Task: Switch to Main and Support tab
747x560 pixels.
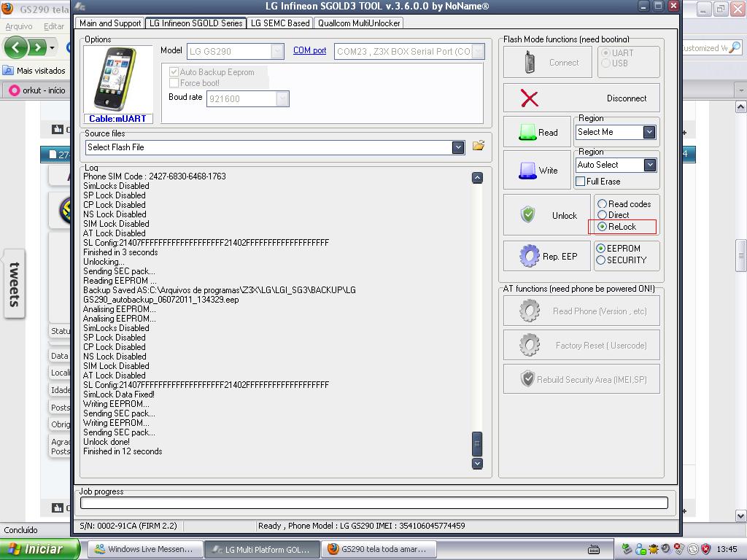Action: point(110,23)
